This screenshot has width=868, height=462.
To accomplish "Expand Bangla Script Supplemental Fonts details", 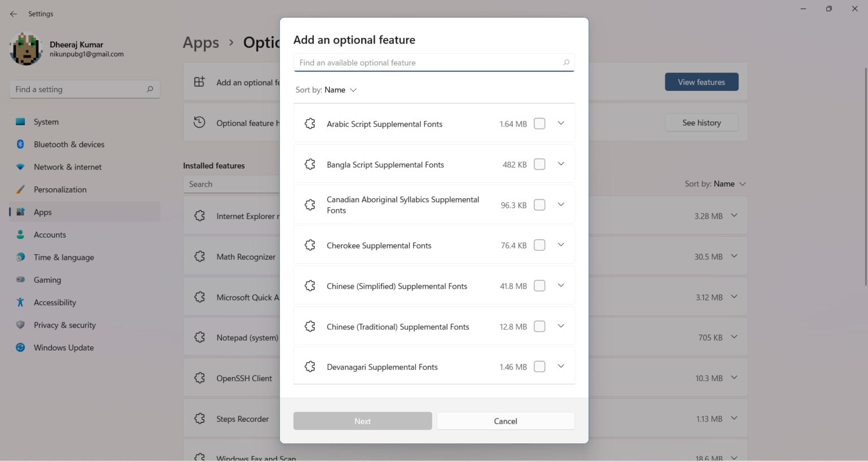I will [561, 164].
